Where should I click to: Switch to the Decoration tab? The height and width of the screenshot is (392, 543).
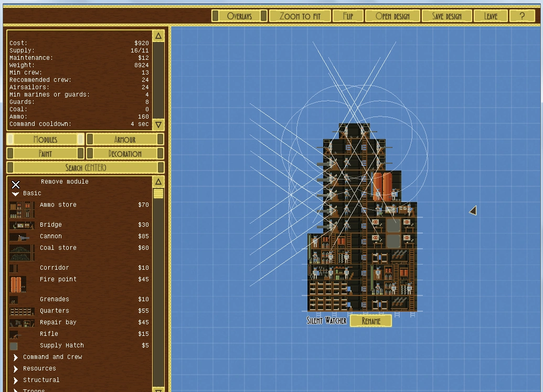pyautogui.click(x=125, y=154)
